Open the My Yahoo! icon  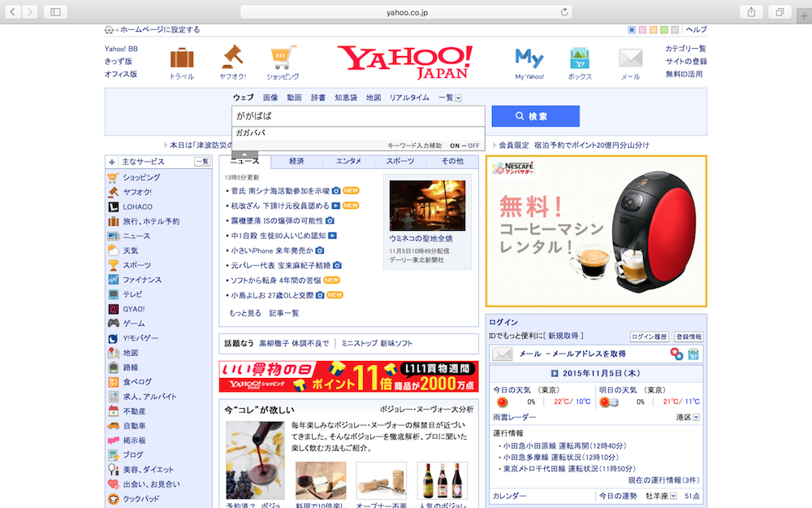coord(529,59)
